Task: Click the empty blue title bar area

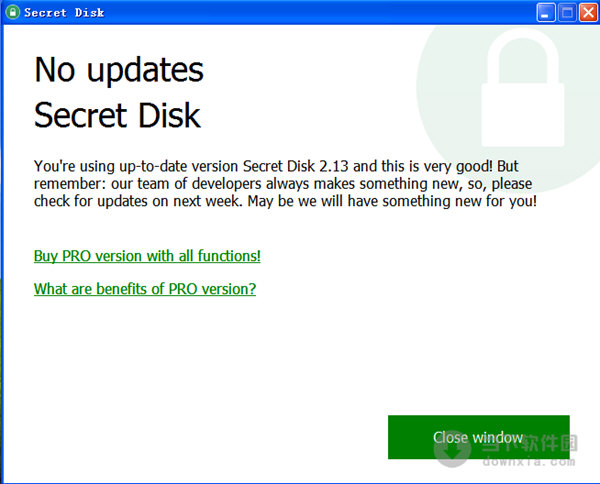Action: (x=318, y=13)
